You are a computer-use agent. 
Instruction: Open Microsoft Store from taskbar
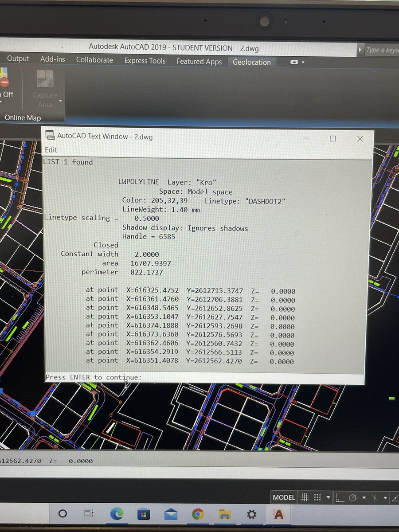[144, 514]
